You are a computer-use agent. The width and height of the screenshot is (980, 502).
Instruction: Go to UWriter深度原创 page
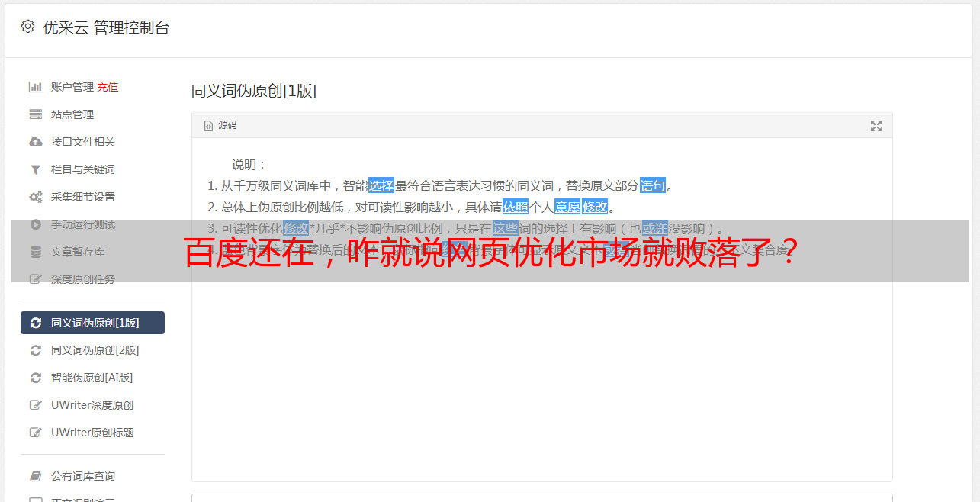pos(92,405)
